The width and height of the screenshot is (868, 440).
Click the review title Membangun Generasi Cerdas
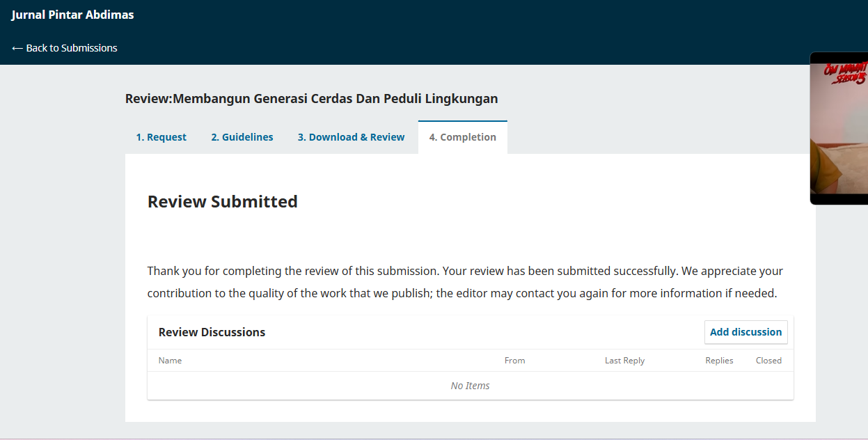(x=312, y=99)
